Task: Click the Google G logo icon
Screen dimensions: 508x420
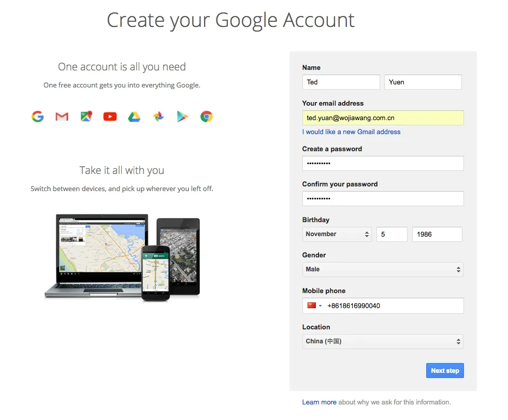Action: [x=38, y=117]
